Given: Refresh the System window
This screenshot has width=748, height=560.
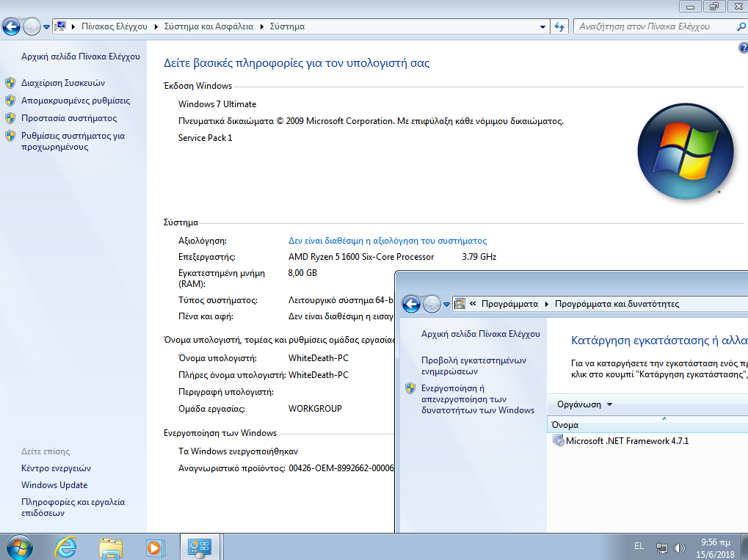Looking at the screenshot, I should tap(559, 26).
